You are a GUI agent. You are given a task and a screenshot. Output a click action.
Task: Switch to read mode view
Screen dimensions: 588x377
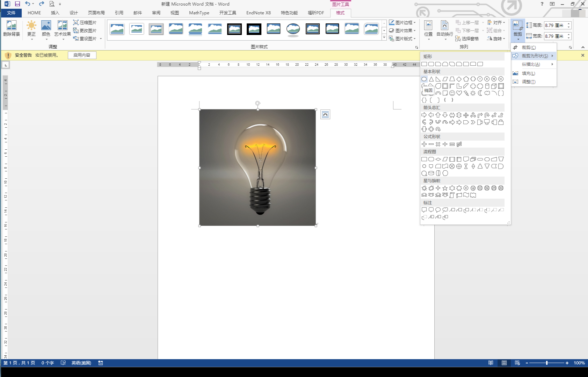(491, 363)
